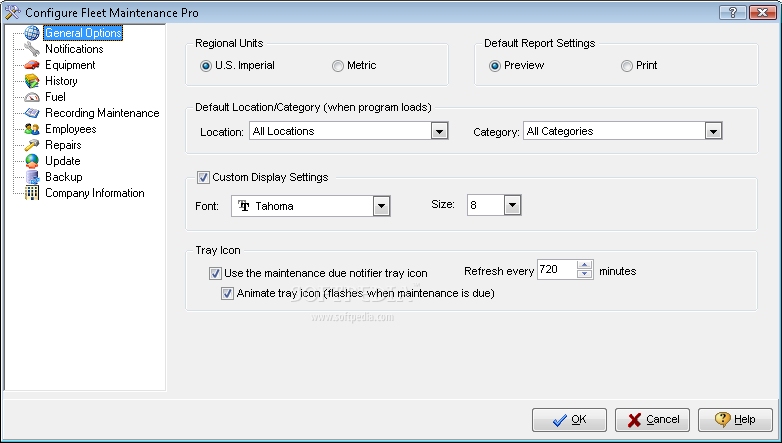Close the configuration dialog window
This screenshot has width=782, height=443.
[762, 12]
